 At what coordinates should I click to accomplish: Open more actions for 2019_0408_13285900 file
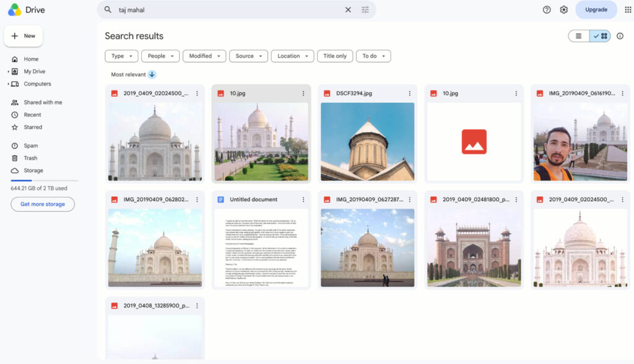(x=197, y=306)
